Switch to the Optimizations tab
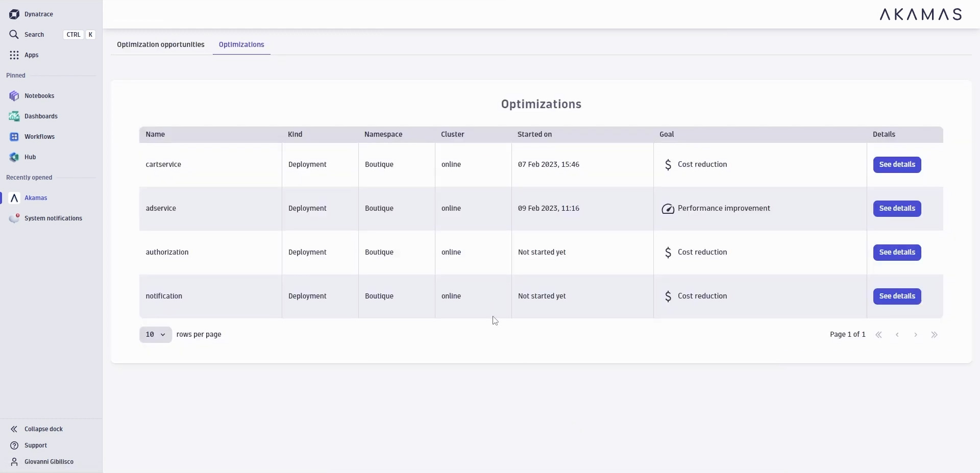980x473 pixels. click(x=241, y=44)
